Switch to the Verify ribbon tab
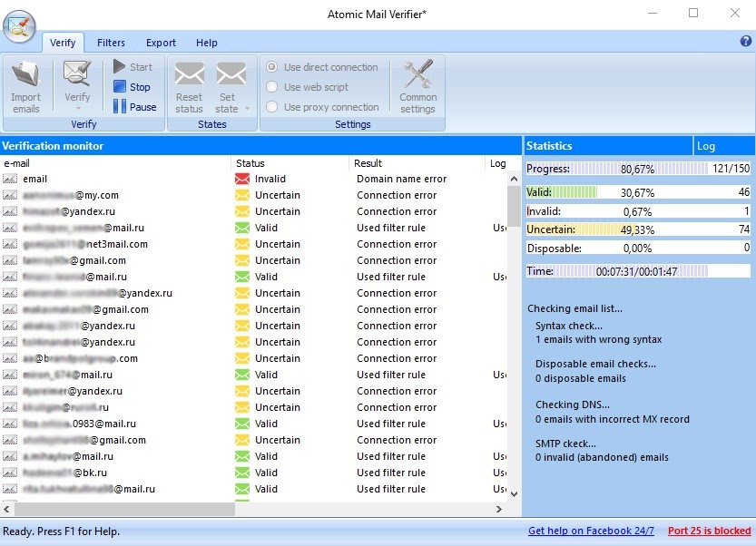The width and height of the screenshot is (756, 546). [x=63, y=43]
